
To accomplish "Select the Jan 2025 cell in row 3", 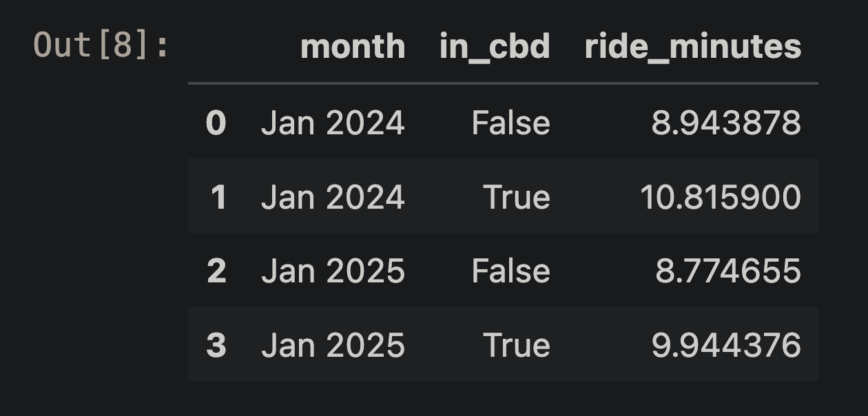I will (x=333, y=344).
